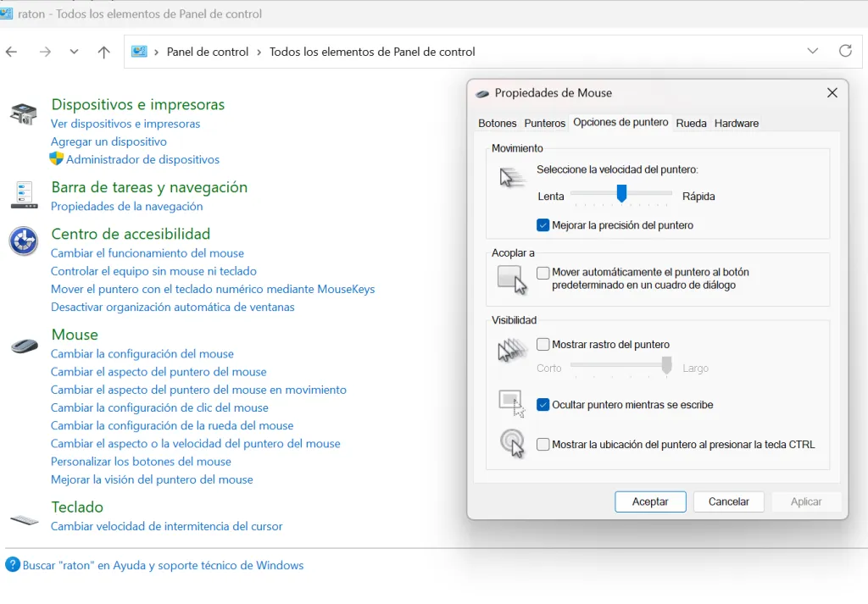Click the Barra de tareas y navegación icon

[x=24, y=195]
